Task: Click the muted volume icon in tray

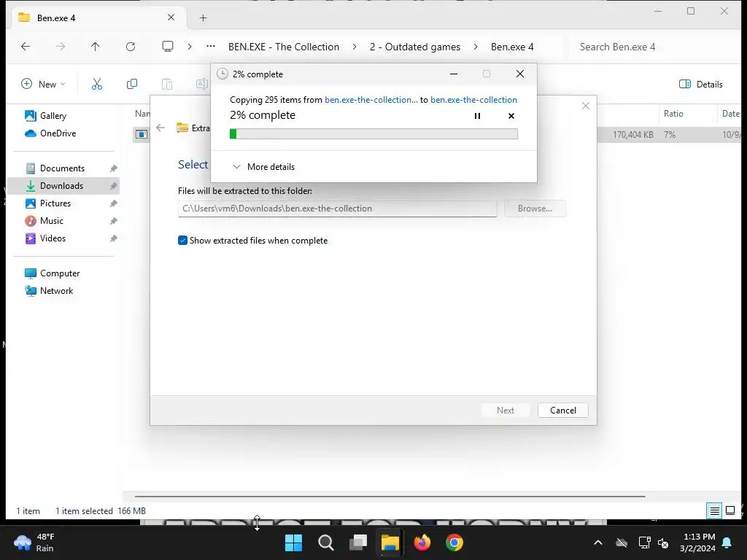Action: click(x=662, y=542)
